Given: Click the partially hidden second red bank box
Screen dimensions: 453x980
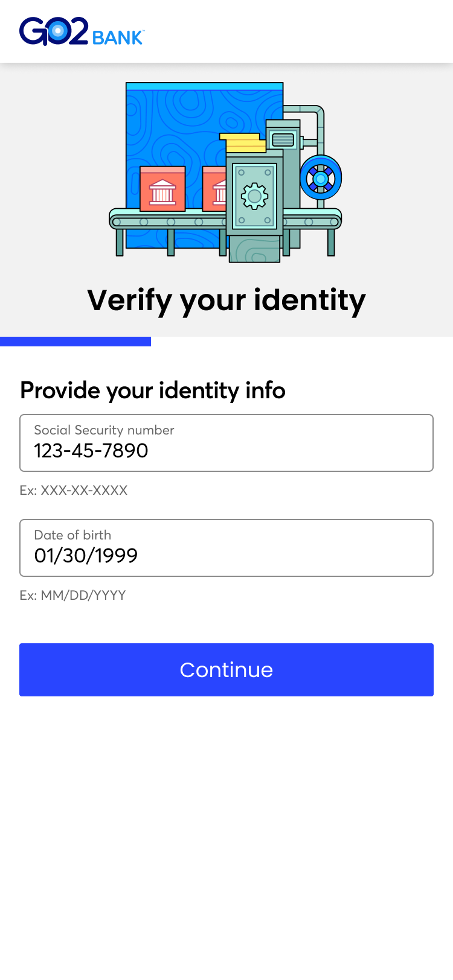Looking at the screenshot, I should point(214,189).
